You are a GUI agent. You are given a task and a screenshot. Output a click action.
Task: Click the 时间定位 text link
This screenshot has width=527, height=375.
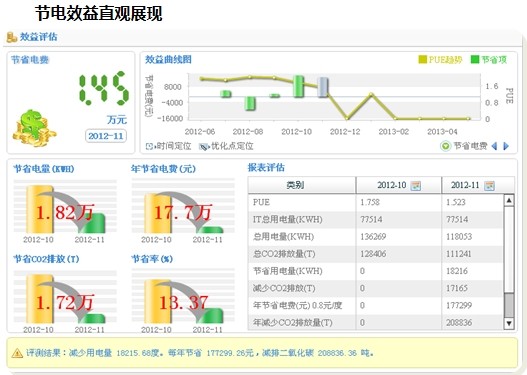173,146
